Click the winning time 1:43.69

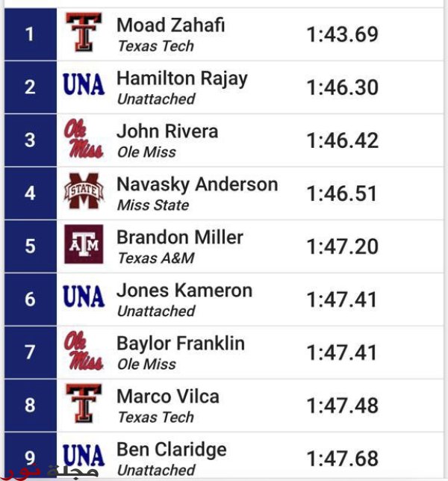[343, 34]
